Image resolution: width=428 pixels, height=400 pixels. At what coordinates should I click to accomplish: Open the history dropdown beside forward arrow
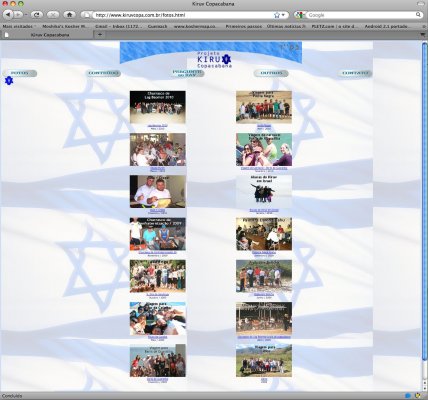tap(26, 15)
